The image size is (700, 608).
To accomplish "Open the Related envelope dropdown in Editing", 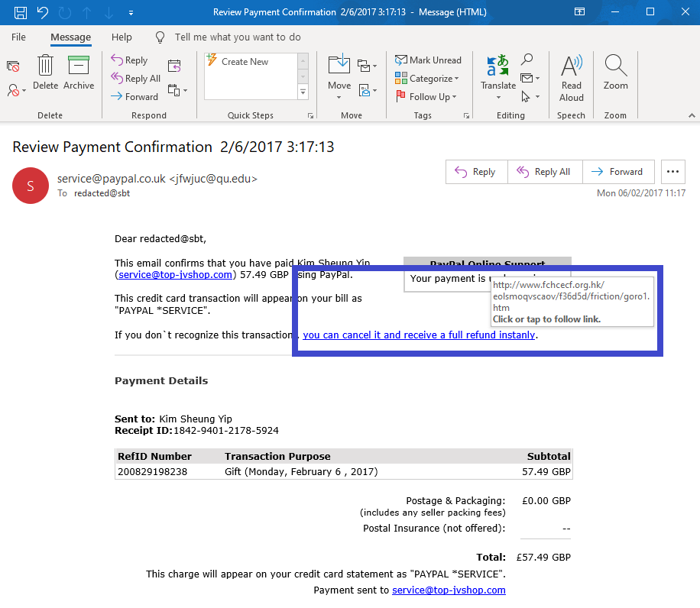I will (x=530, y=79).
